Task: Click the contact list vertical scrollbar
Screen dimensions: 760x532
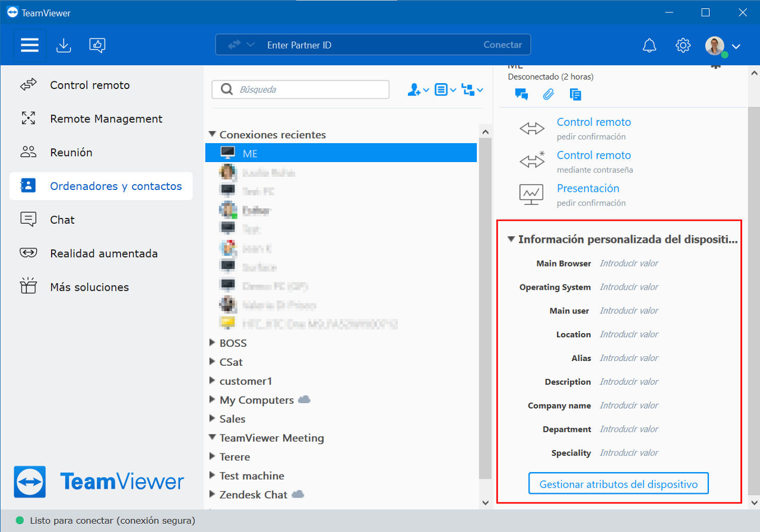Action: (485, 316)
